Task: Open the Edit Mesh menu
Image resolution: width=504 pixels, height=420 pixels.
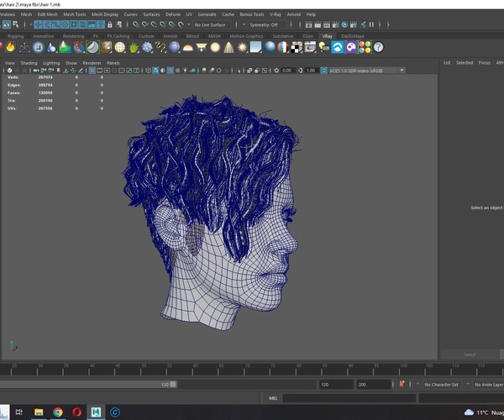Action: pyautogui.click(x=48, y=14)
